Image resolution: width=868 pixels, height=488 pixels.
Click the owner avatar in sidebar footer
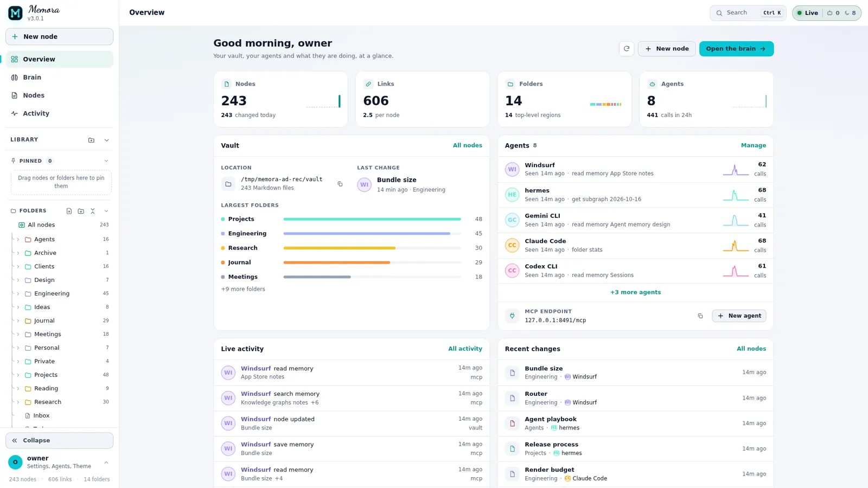tap(15, 462)
